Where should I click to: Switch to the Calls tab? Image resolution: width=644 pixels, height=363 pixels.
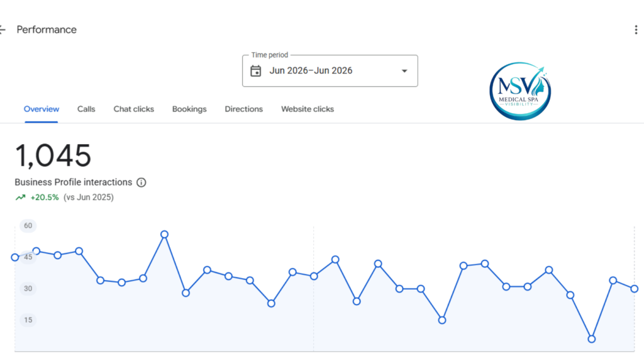(x=86, y=109)
